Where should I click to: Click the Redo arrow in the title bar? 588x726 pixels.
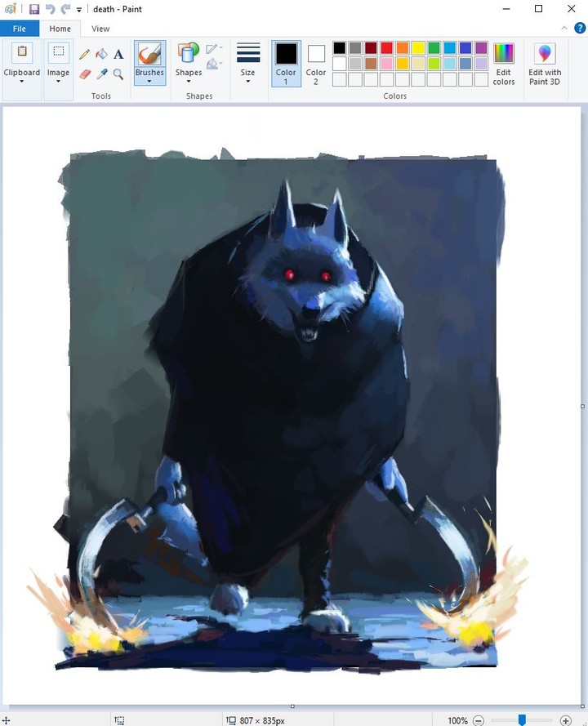pyautogui.click(x=66, y=9)
